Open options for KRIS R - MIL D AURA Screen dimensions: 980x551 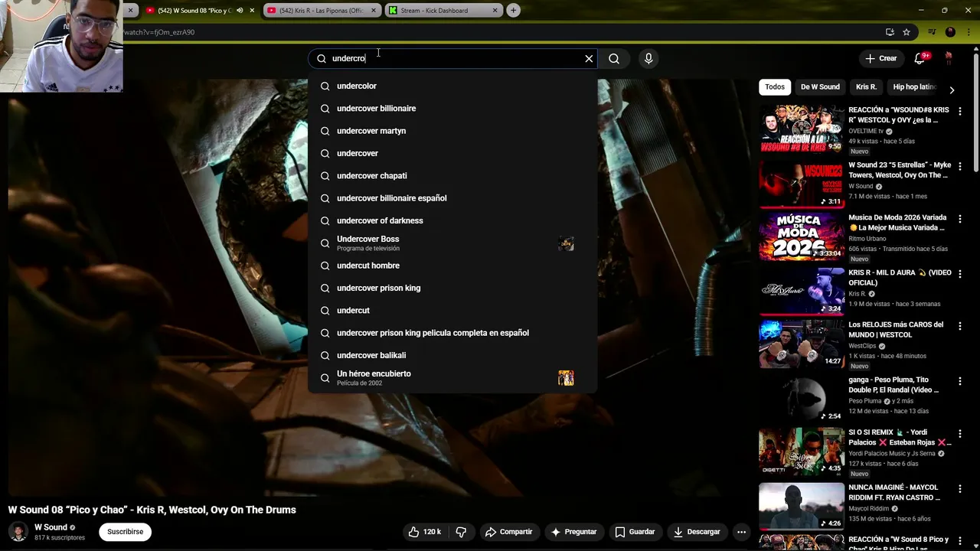[960, 274]
